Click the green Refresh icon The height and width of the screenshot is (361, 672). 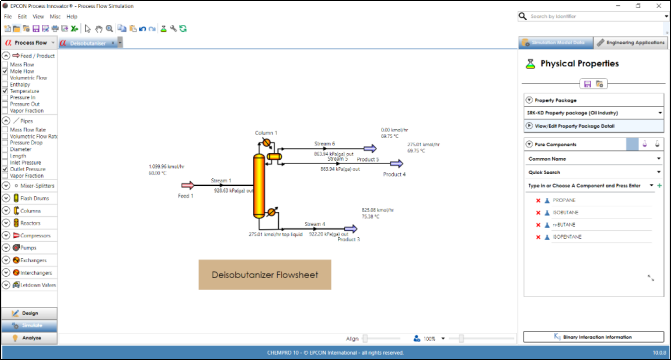(x=183, y=29)
